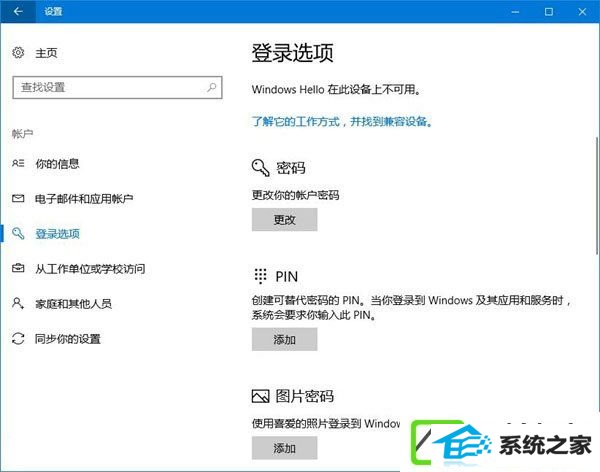Click the 帐户 category label
This screenshot has width=600, height=472.
click(x=23, y=134)
